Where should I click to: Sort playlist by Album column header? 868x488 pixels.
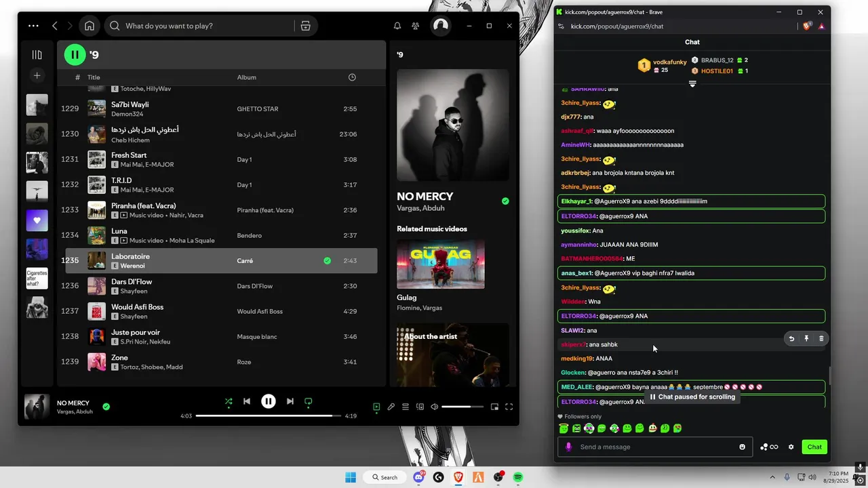pyautogui.click(x=247, y=77)
